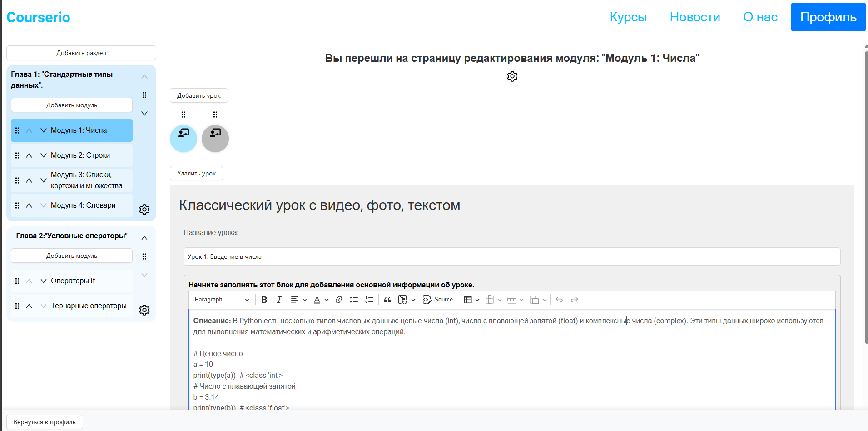Switch to the Source editing mode
Screen dimensions: 868x431
click(437, 300)
